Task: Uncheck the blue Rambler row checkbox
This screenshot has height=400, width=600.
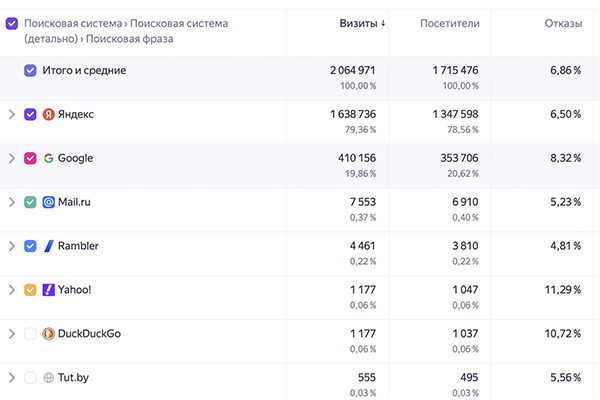Action: pyautogui.click(x=30, y=246)
